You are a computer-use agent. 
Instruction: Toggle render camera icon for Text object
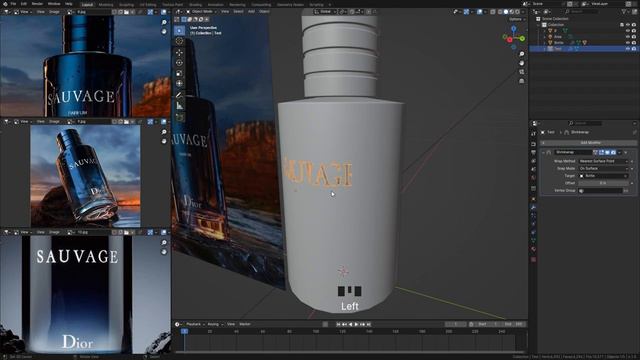pyautogui.click(x=634, y=49)
